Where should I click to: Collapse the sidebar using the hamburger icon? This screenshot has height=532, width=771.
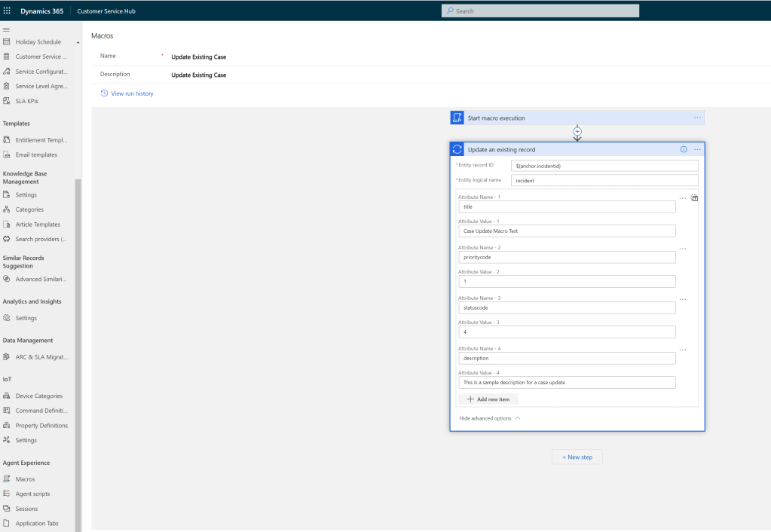[7, 29]
